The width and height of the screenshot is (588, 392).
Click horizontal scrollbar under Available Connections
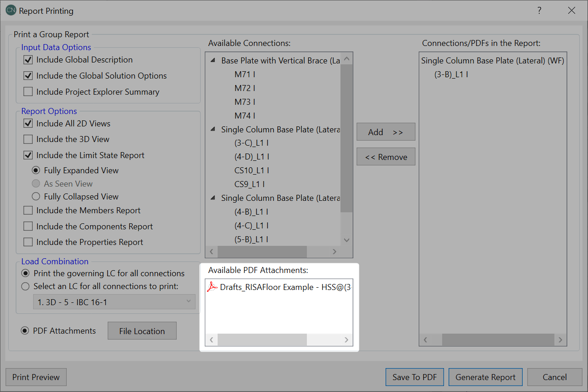pyautogui.click(x=262, y=252)
